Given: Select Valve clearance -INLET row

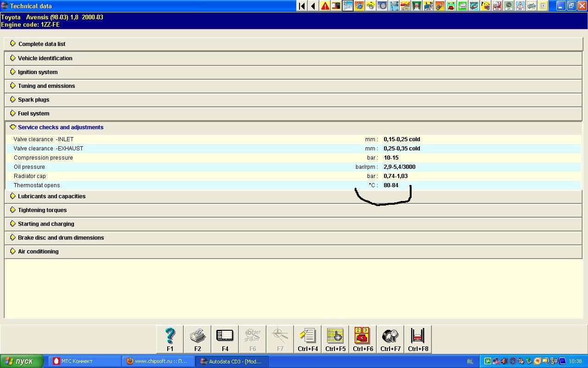Looking at the screenshot, I should click(x=293, y=139).
